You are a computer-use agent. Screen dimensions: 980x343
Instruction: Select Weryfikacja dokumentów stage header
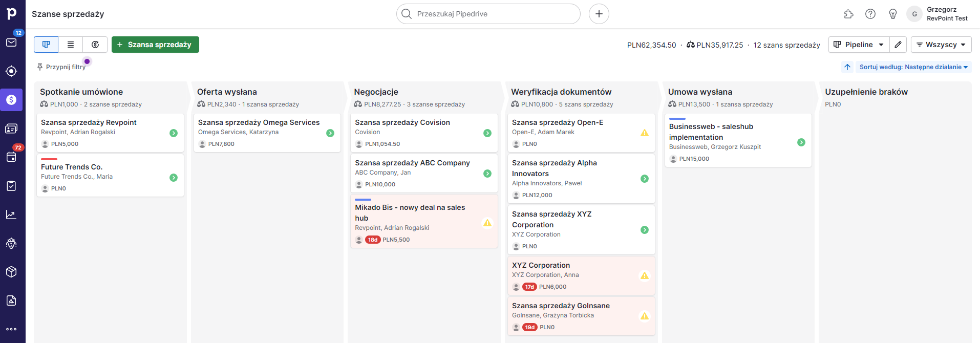pyautogui.click(x=561, y=92)
